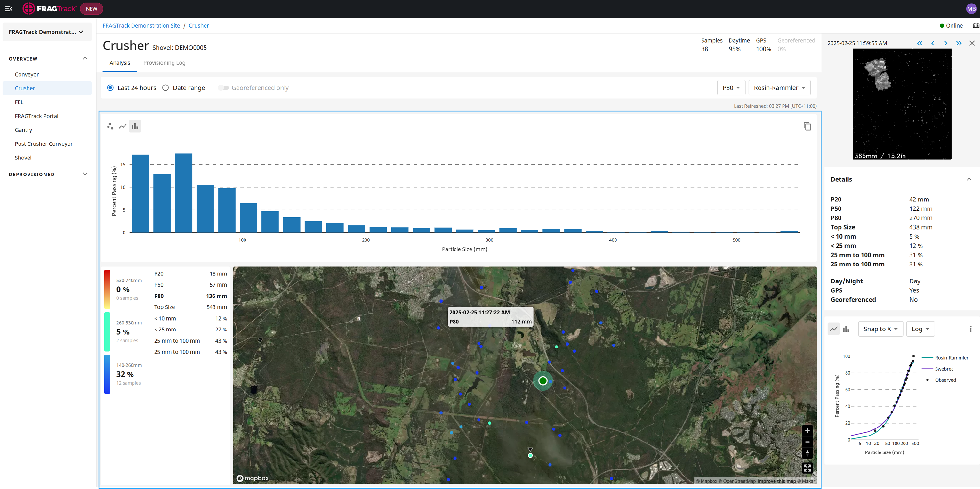
Task: Open the Analysis tab
Action: [x=119, y=63]
